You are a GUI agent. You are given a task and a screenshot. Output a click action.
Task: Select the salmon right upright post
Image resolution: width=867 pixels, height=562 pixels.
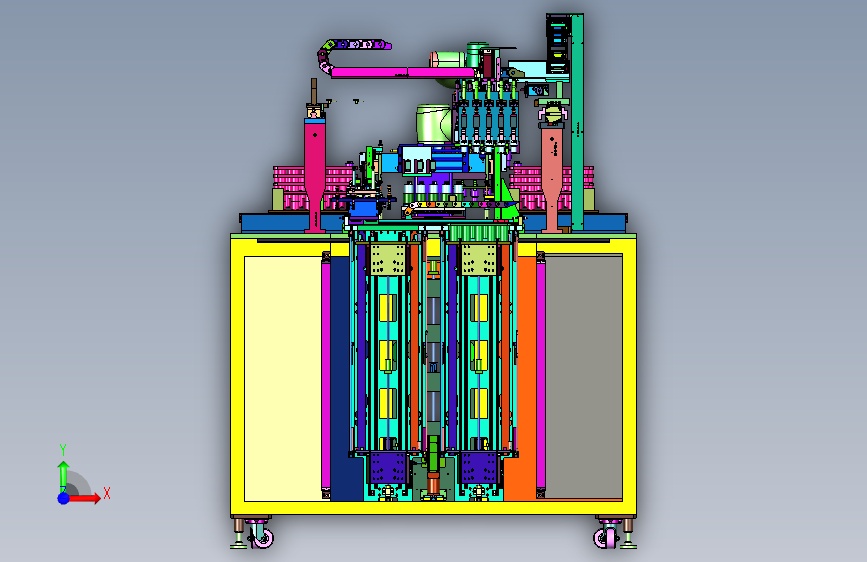pyautogui.click(x=551, y=178)
